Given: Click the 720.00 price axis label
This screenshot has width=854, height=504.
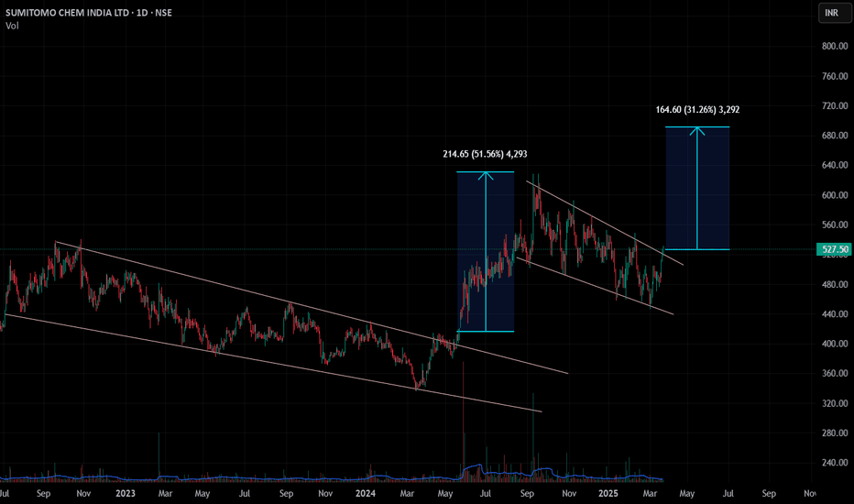Looking at the screenshot, I should [835, 105].
